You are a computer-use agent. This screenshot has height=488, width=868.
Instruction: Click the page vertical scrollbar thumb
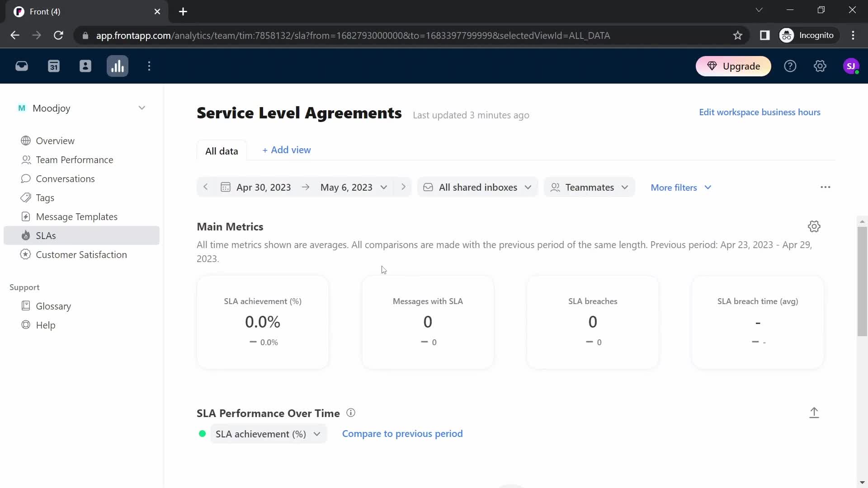tap(862, 282)
